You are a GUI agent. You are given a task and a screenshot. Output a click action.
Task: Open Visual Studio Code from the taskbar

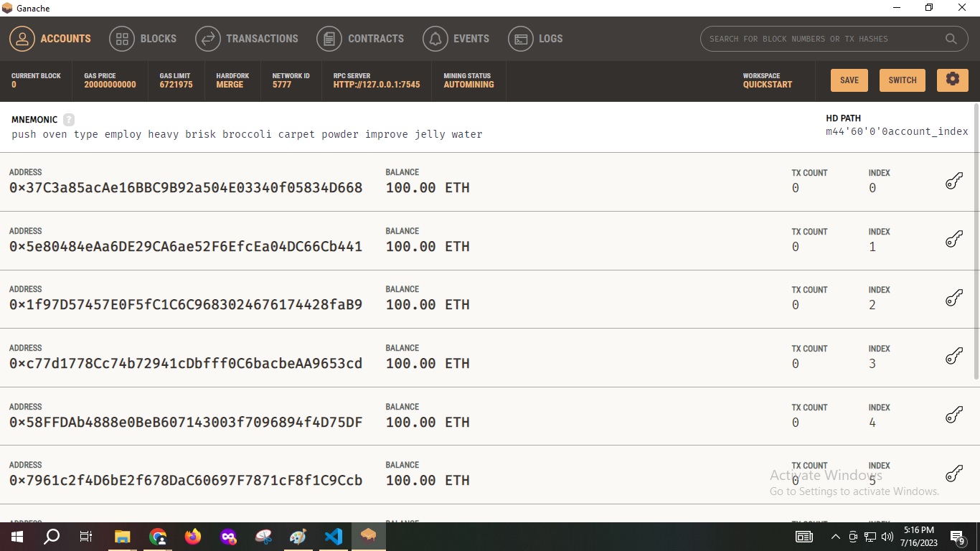tap(333, 536)
